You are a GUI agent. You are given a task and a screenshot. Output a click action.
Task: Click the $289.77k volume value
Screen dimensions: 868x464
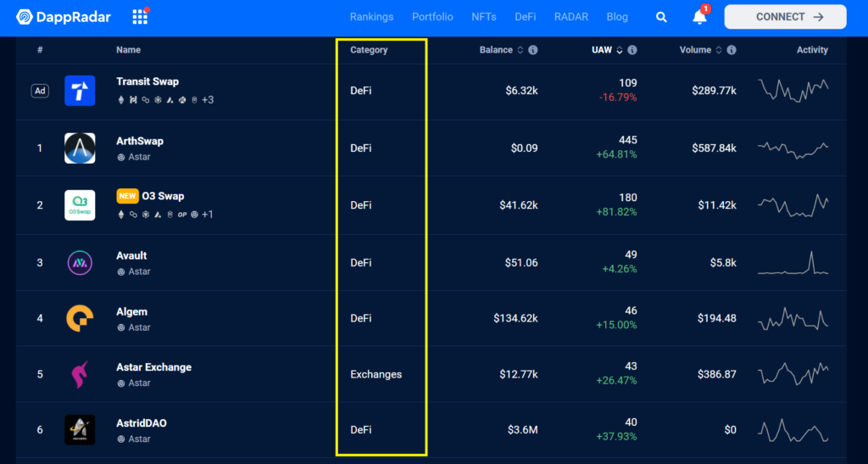pyautogui.click(x=714, y=91)
